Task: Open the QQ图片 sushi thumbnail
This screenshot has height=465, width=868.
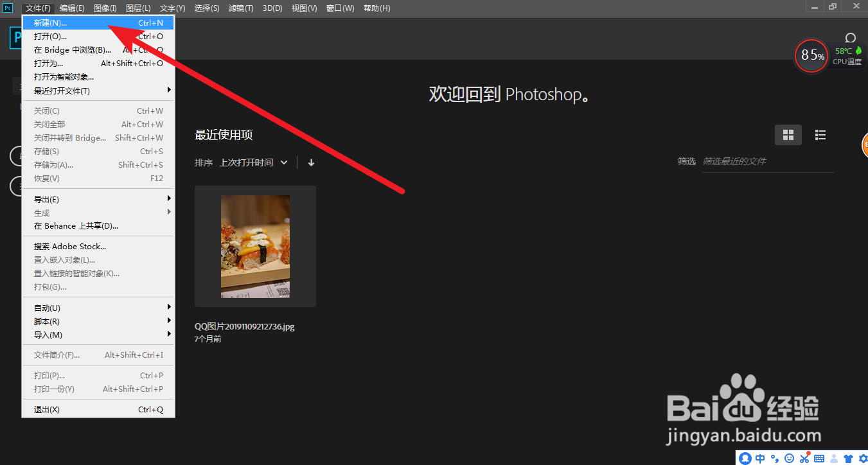Action: 255,246
